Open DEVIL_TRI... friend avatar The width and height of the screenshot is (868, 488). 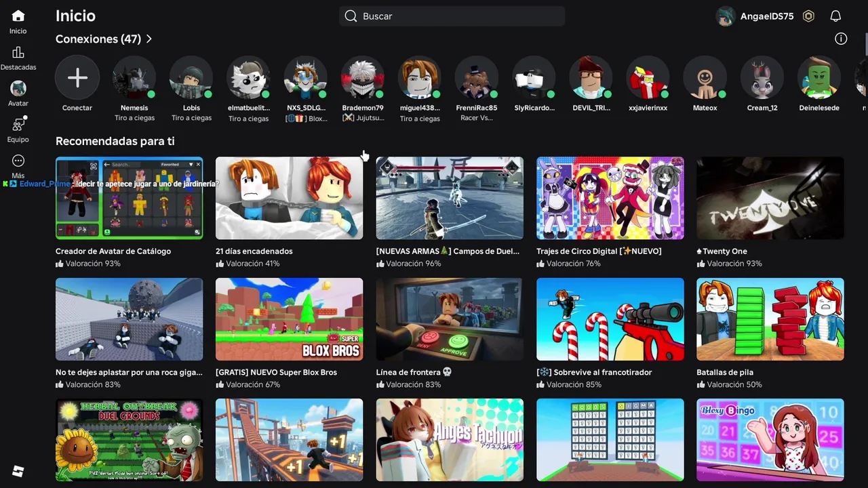point(591,77)
